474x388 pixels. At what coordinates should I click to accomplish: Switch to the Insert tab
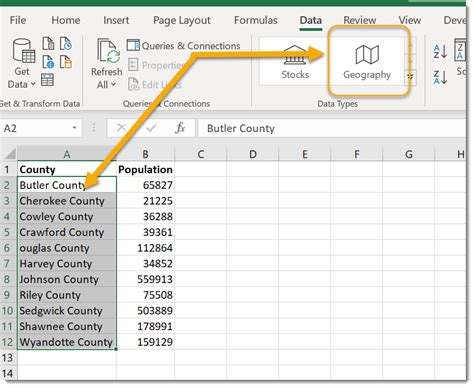[x=116, y=20]
